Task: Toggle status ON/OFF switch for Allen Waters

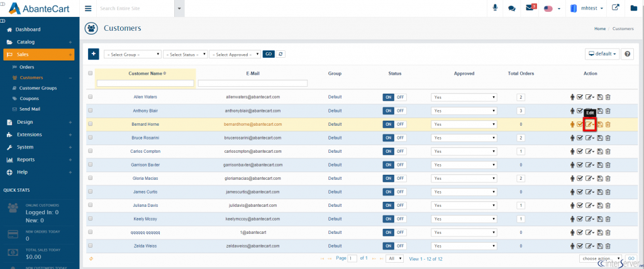Action: pyautogui.click(x=395, y=97)
